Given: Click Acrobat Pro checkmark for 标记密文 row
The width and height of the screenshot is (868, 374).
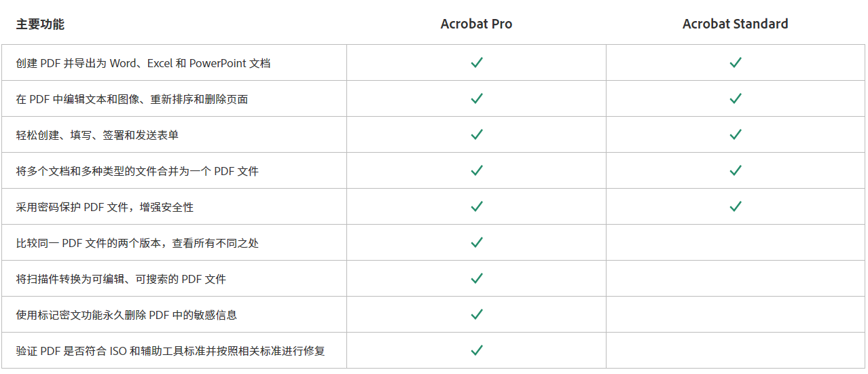Looking at the screenshot, I should coord(477,314).
